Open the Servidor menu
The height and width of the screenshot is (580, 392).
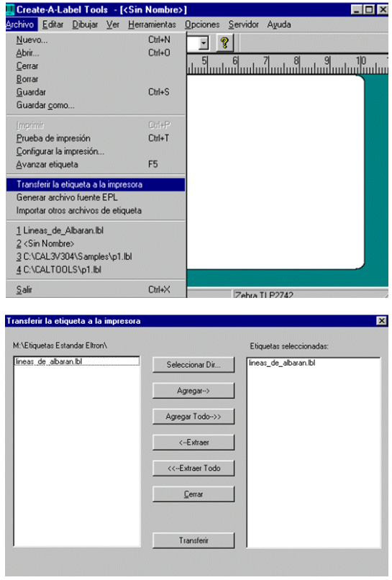[243, 24]
